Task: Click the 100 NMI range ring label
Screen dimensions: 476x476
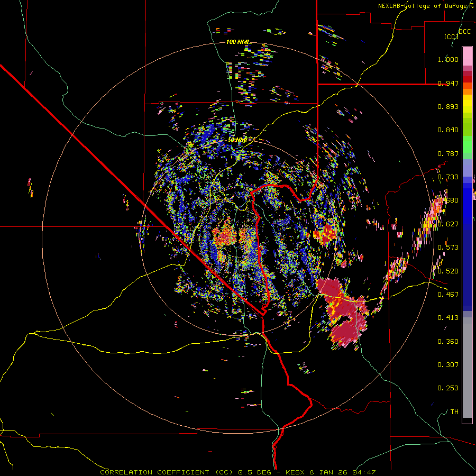Action: [x=238, y=42]
